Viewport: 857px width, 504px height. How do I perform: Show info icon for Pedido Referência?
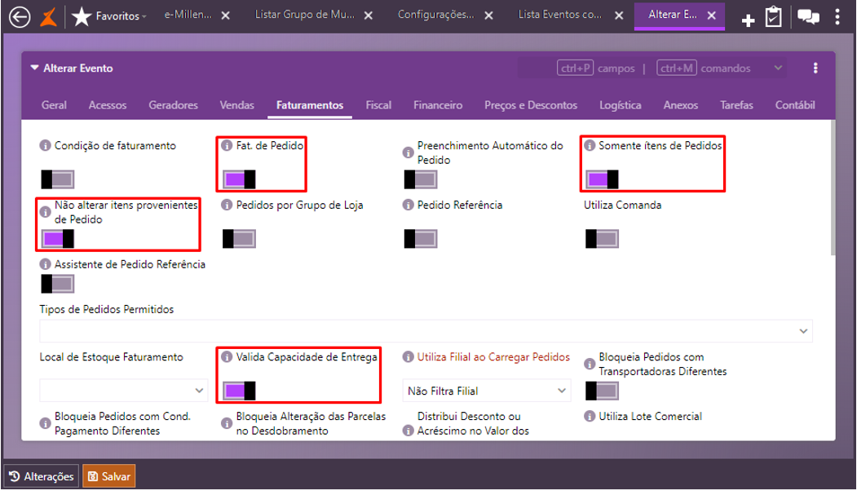click(x=408, y=205)
